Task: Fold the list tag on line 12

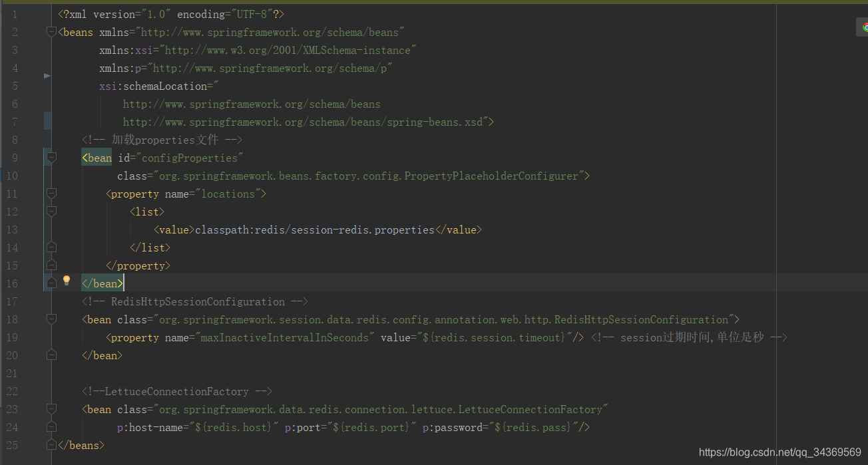Action: point(51,212)
